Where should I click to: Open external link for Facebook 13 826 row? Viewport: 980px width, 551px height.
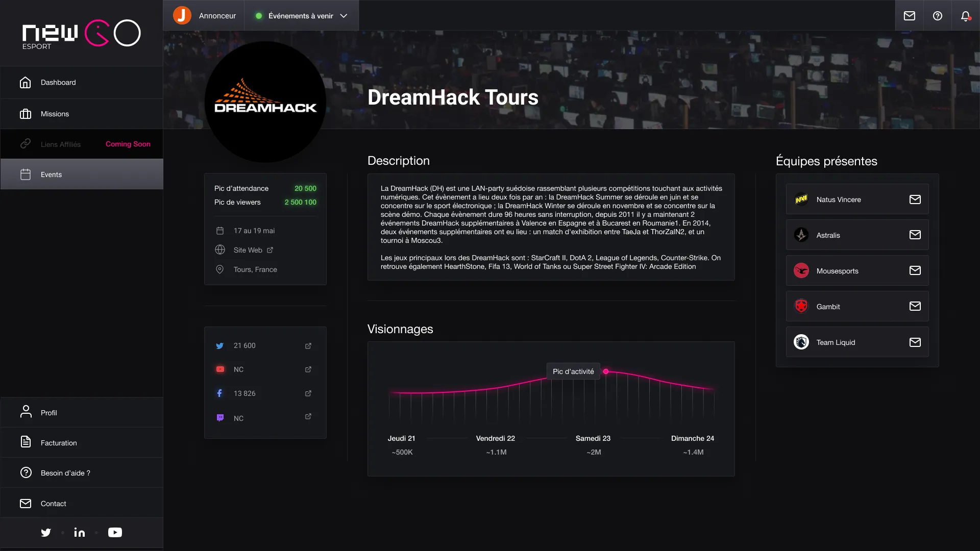pyautogui.click(x=308, y=393)
